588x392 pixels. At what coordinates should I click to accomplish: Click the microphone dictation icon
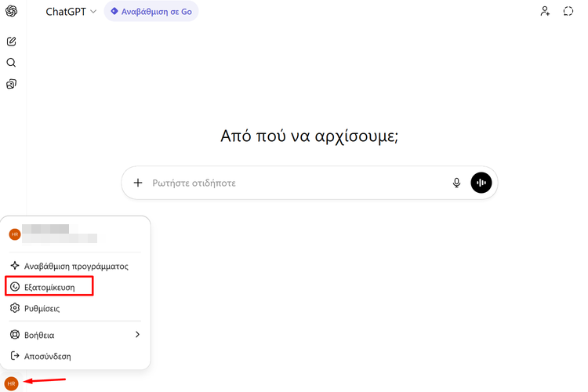[456, 183]
